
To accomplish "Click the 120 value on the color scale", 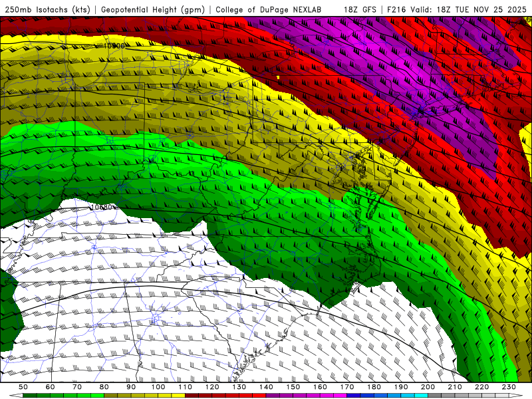I will point(212,387).
